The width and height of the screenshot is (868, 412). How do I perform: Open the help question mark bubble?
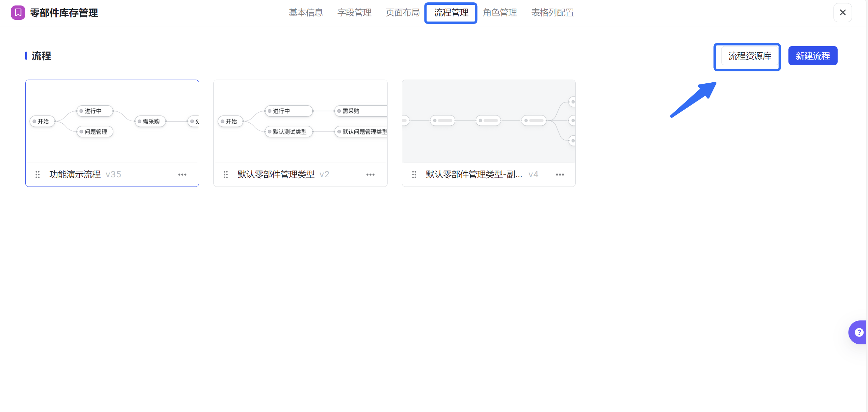pyautogui.click(x=858, y=332)
